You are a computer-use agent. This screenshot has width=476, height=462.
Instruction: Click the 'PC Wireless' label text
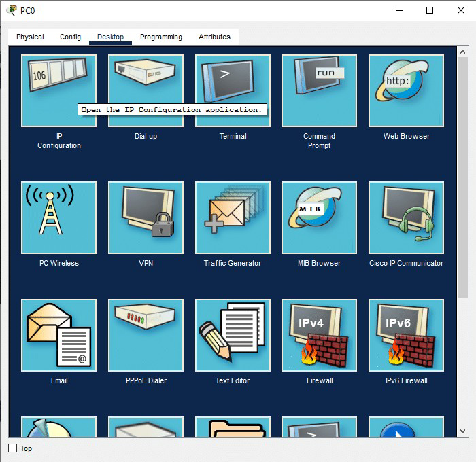pos(59,263)
